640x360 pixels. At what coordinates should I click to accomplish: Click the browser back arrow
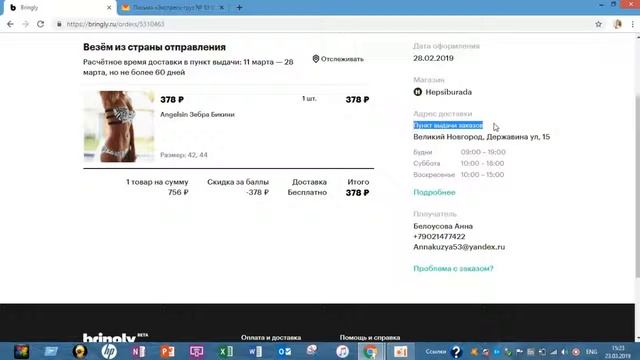[10, 24]
